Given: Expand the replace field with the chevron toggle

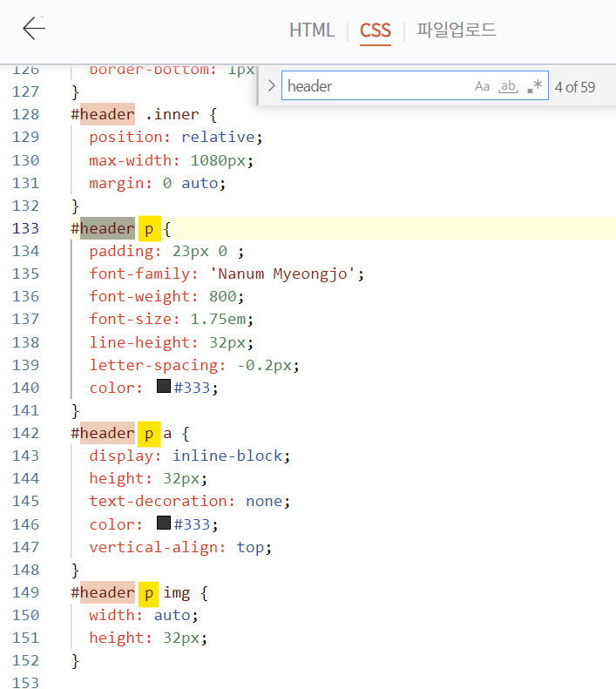Looking at the screenshot, I should pos(271,85).
